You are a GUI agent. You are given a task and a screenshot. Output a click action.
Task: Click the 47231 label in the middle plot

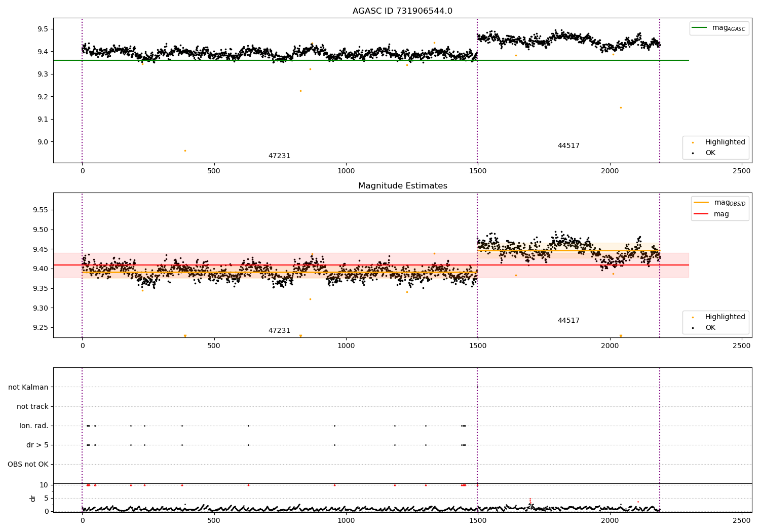tap(279, 331)
